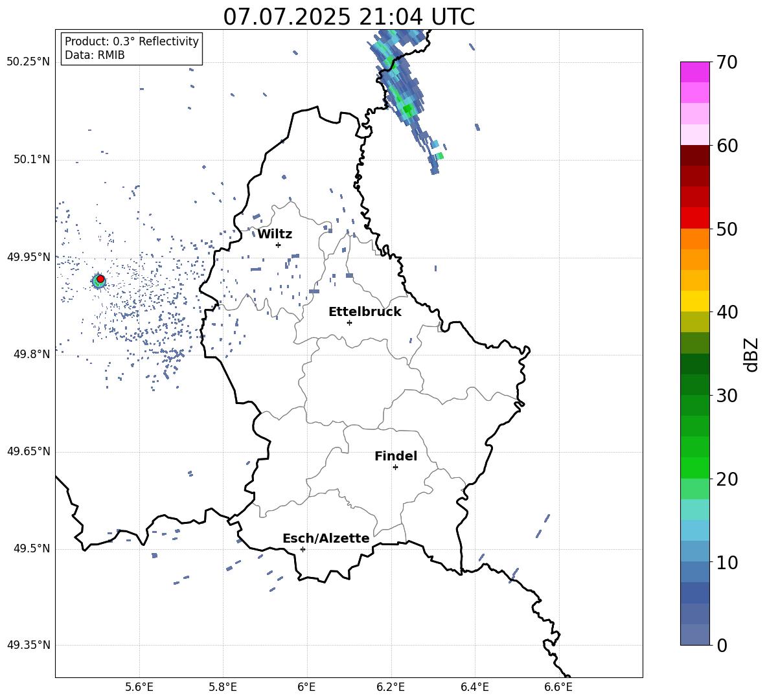The height and width of the screenshot is (700, 767).
Task: Click the latitude label 49.8°N
Action: 31,354
